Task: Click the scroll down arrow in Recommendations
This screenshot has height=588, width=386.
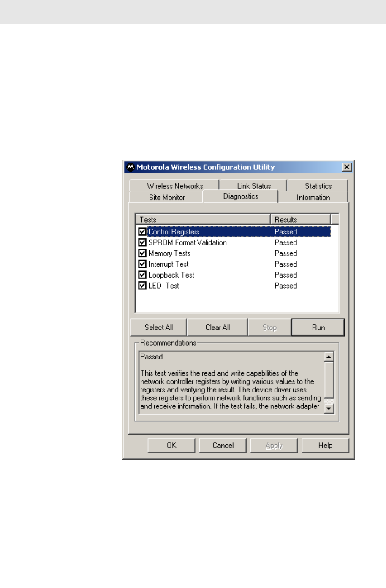Action: (x=329, y=408)
